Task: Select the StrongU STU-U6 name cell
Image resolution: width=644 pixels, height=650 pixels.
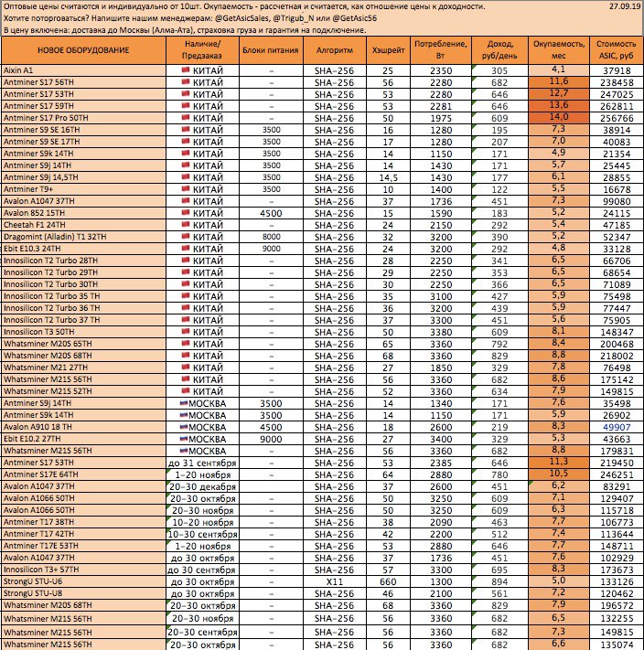Action: pyautogui.click(x=83, y=581)
